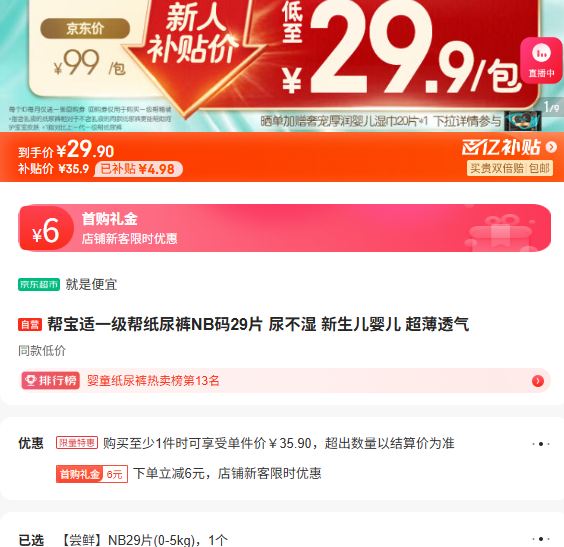Open the 直播中 live stream icon

pos(541,60)
